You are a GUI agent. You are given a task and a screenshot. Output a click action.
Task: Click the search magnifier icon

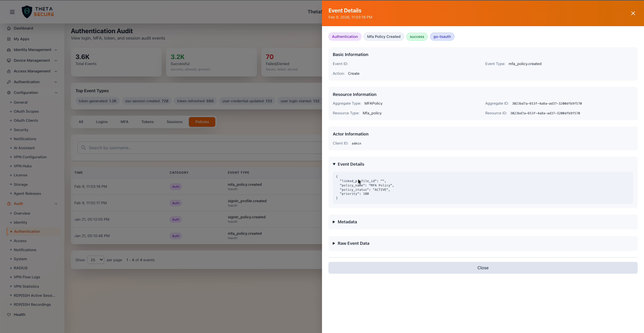tap(84, 148)
